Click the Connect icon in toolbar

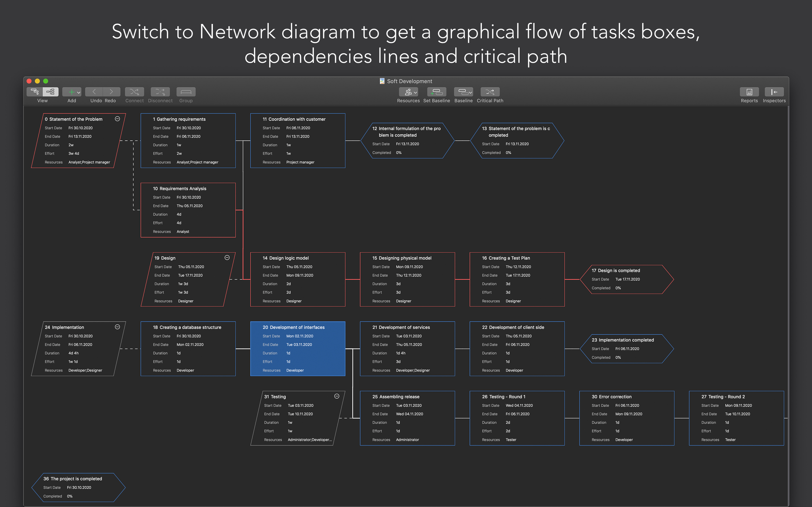(x=133, y=92)
